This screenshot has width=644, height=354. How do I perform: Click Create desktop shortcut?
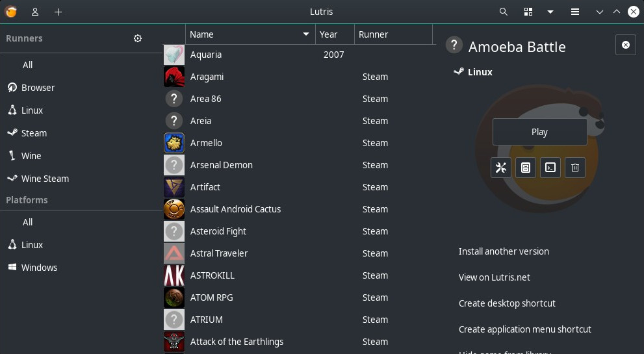point(508,303)
